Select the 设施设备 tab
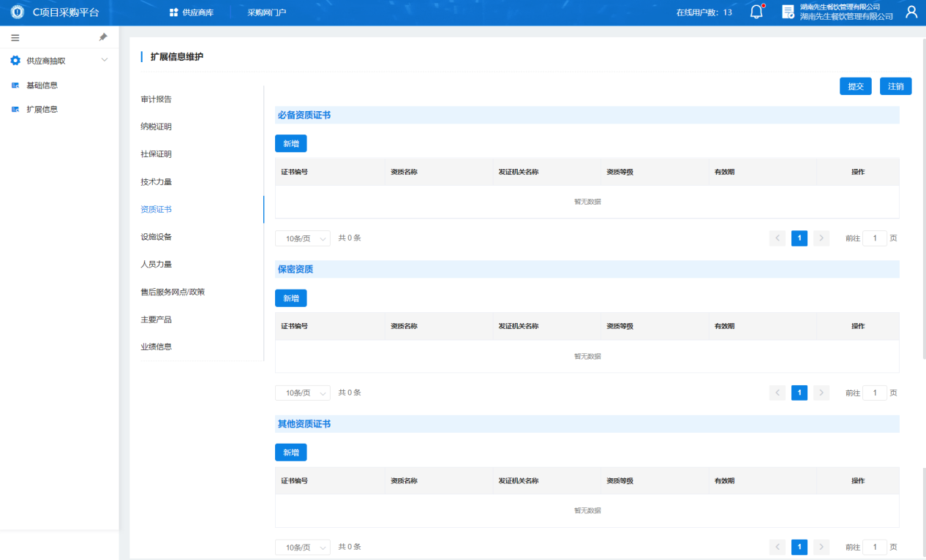The image size is (926, 560). tap(157, 237)
